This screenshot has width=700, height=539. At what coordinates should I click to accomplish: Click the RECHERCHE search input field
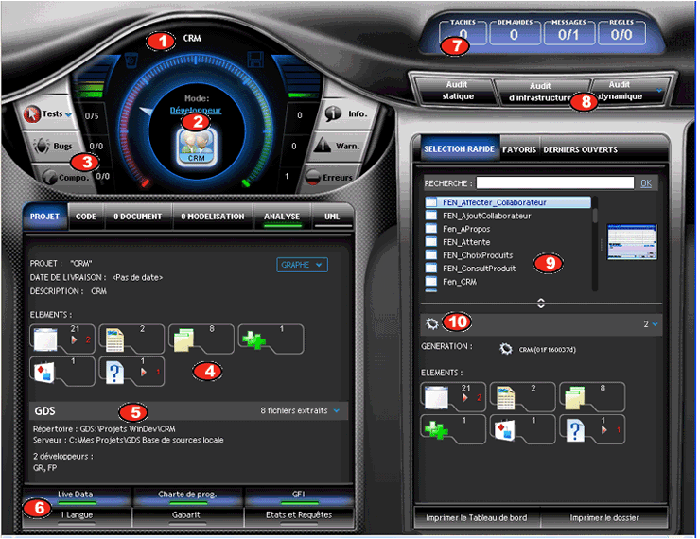(555, 184)
